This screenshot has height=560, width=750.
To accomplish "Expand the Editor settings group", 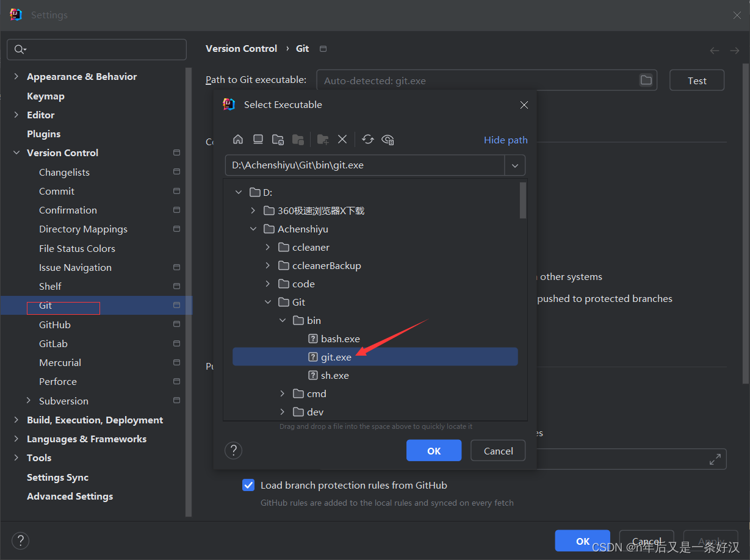I will tap(16, 115).
